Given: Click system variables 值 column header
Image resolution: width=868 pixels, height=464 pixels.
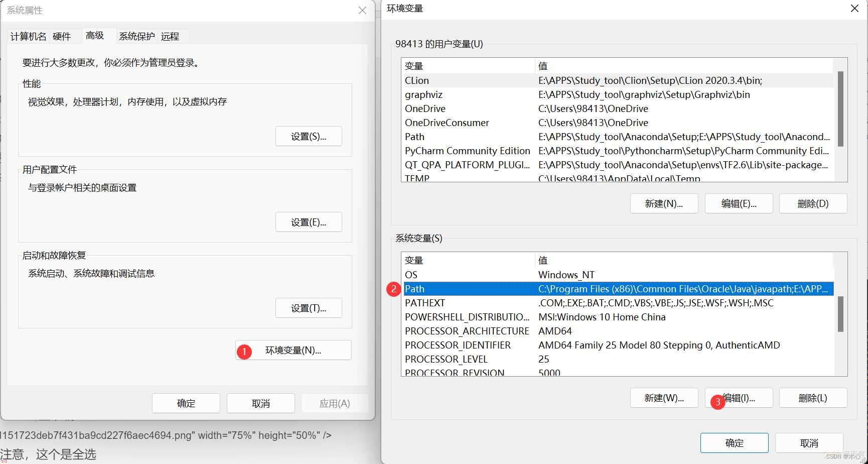Looking at the screenshot, I should 684,260.
